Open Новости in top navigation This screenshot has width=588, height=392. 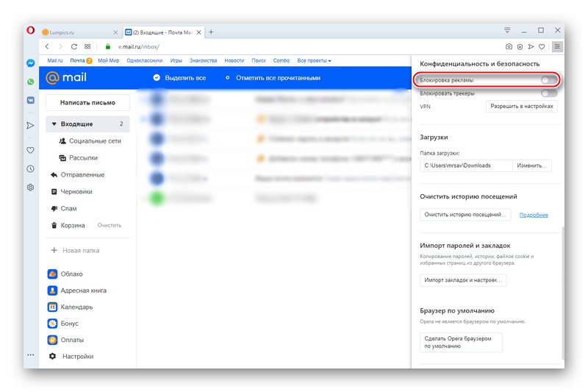pyautogui.click(x=234, y=60)
